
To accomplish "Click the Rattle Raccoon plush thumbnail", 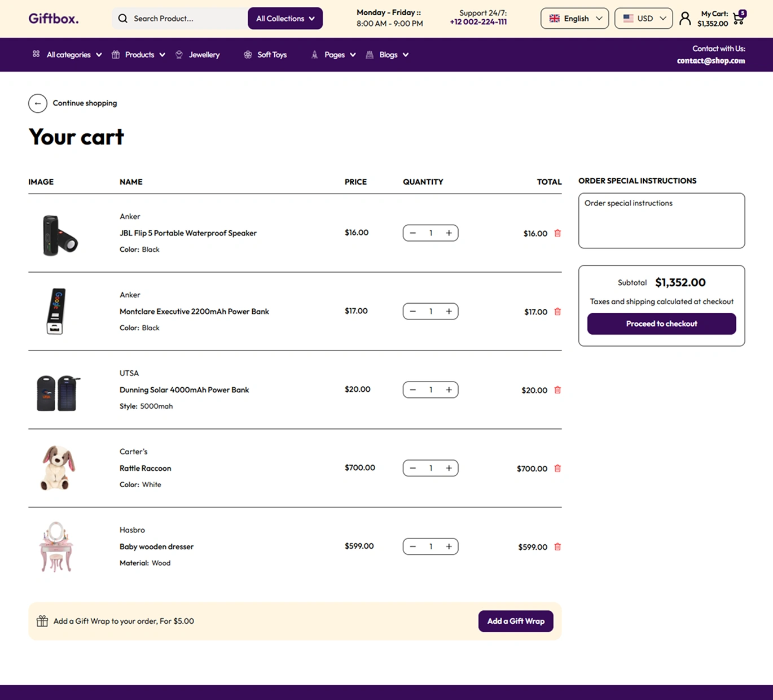I will point(58,468).
